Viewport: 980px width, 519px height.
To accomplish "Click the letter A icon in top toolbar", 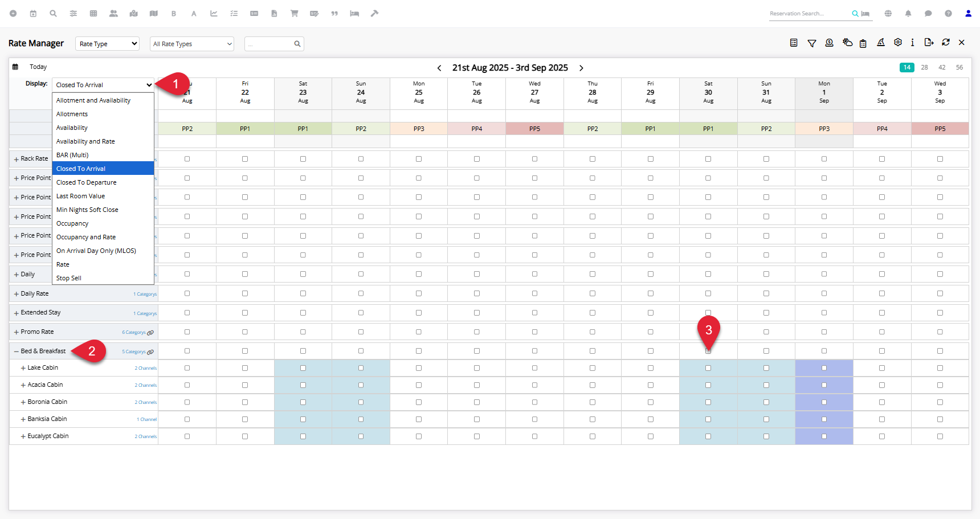I will coord(194,14).
